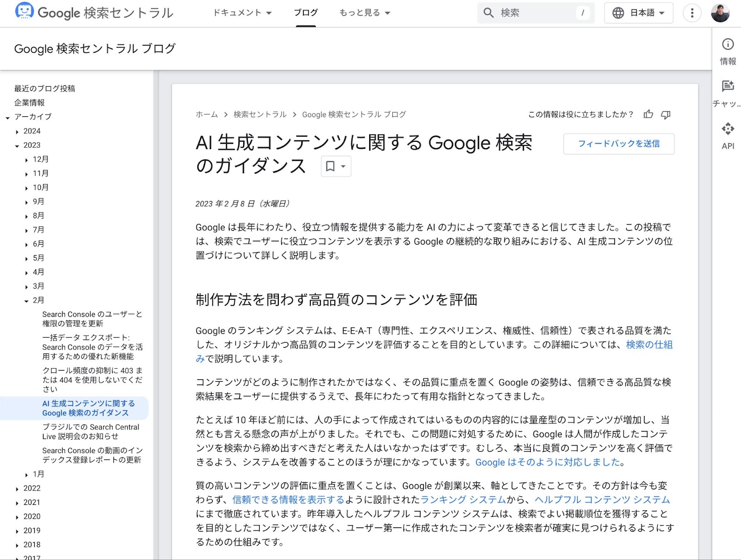The width and height of the screenshot is (741, 560).
Task: Click the ランキング システム link
Action: [x=463, y=500]
